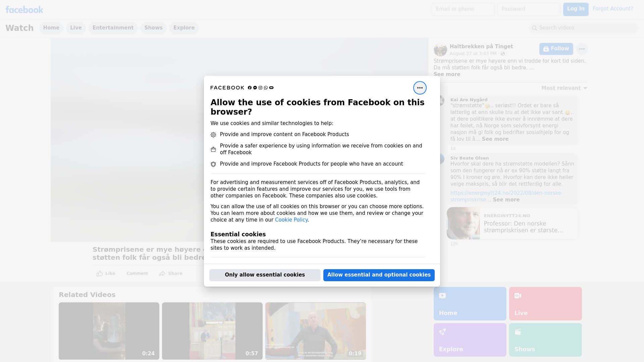Click the Essential cookies heading text

point(238,234)
